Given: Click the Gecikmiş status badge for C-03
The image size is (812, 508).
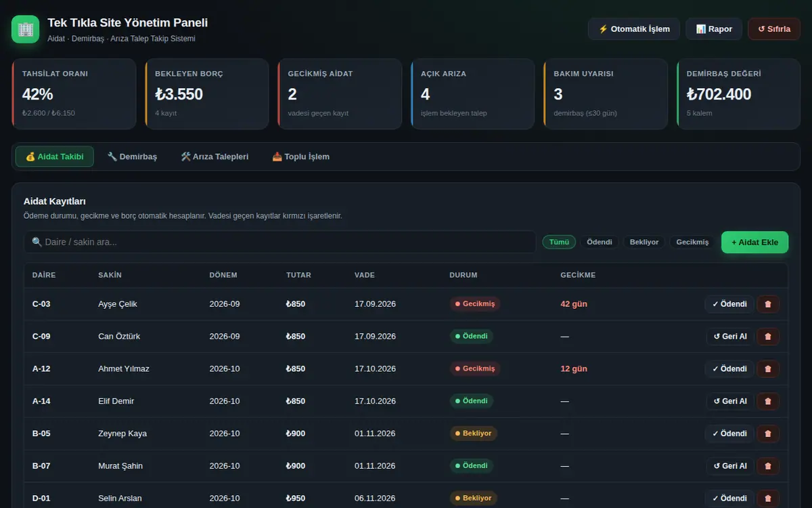Looking at the screenshot, I should (475, 304).
